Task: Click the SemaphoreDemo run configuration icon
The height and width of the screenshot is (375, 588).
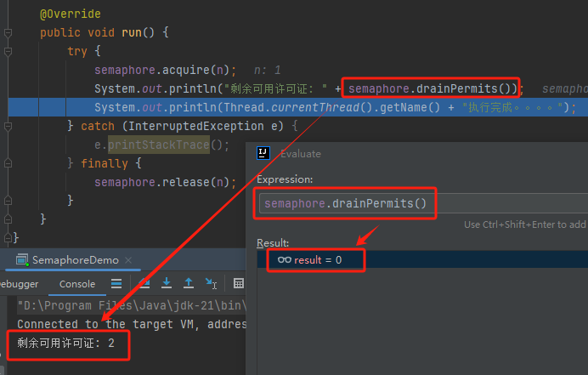Action: [x=22, y=259]
